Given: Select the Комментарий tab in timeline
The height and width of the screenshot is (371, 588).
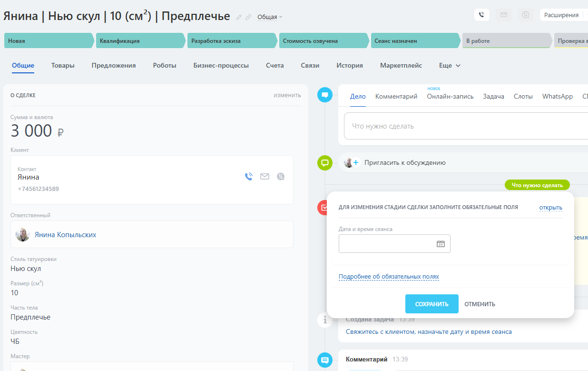Looking at the screenshot, I should (x=396, y=96).
